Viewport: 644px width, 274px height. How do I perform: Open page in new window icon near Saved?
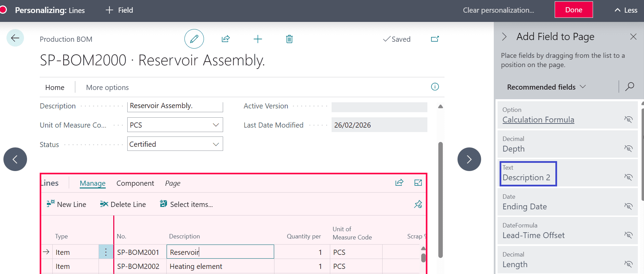435,39
